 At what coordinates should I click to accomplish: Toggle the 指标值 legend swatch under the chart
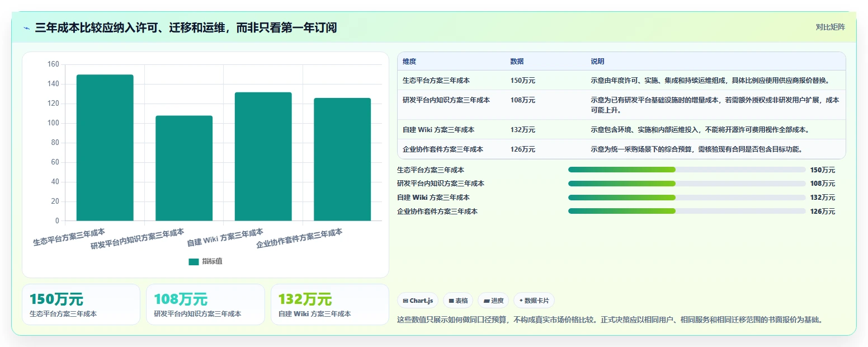point(194,261)
